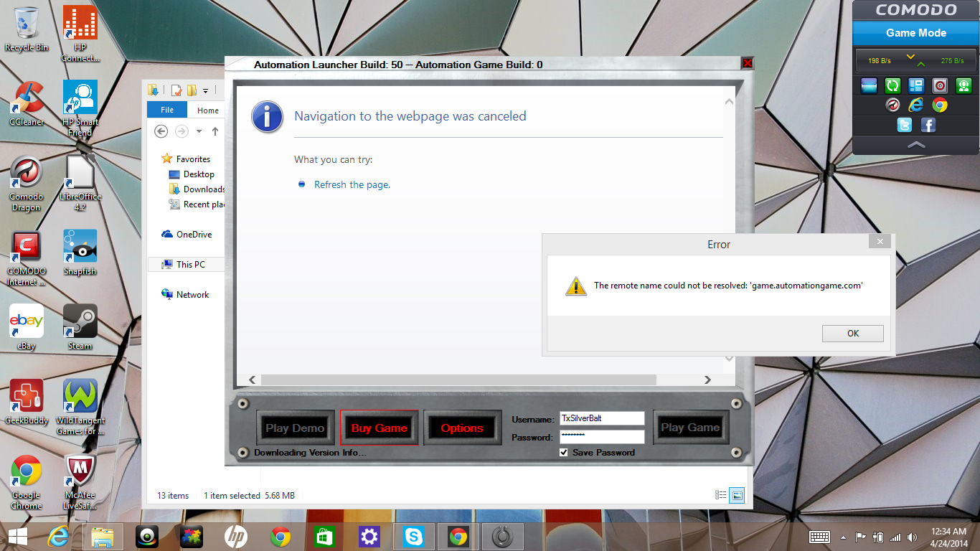
Task: Open Comodo Dragon from the widget shortcut row
Action: [x=892, y=105]
